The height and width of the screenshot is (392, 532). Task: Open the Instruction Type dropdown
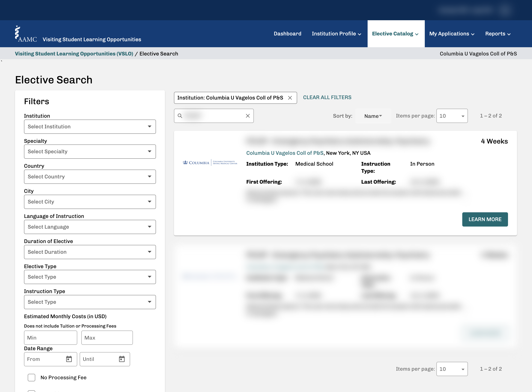[90, 302]
